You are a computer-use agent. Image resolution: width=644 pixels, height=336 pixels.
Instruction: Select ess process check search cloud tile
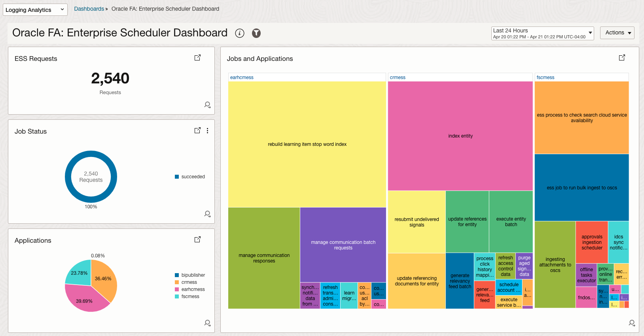(x=581, y=118)
